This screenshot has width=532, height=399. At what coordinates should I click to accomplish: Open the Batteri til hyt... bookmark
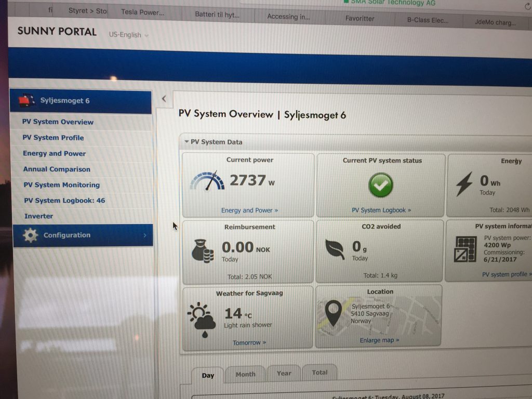[217, 15]
